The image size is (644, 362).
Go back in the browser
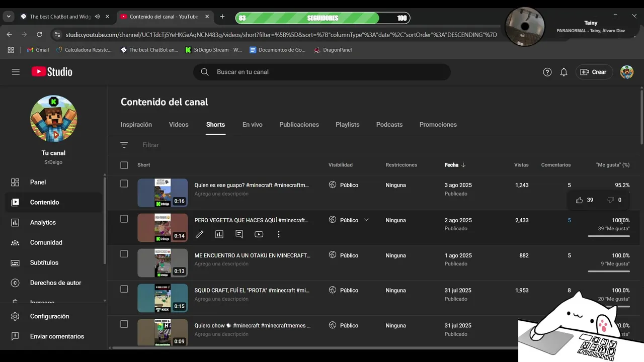[x=9, y=35]
